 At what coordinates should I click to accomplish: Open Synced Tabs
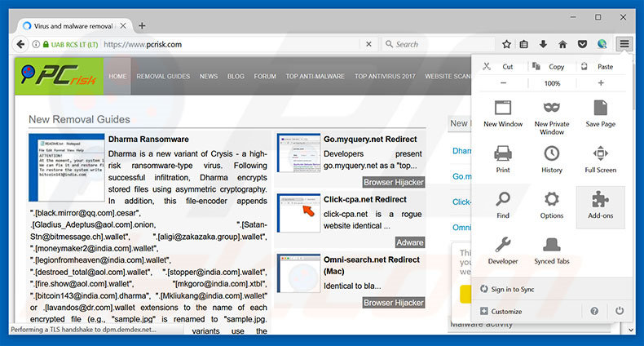point(552,251)
